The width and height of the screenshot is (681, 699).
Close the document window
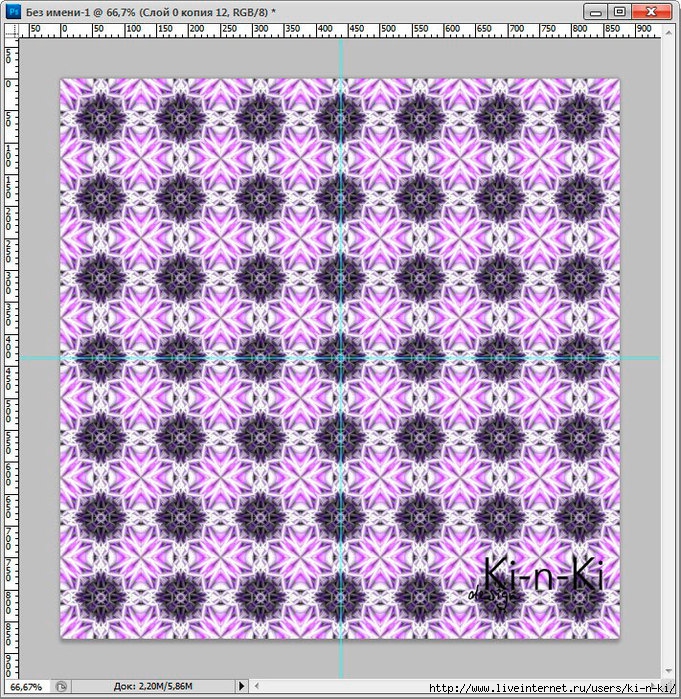click(652, 12)
